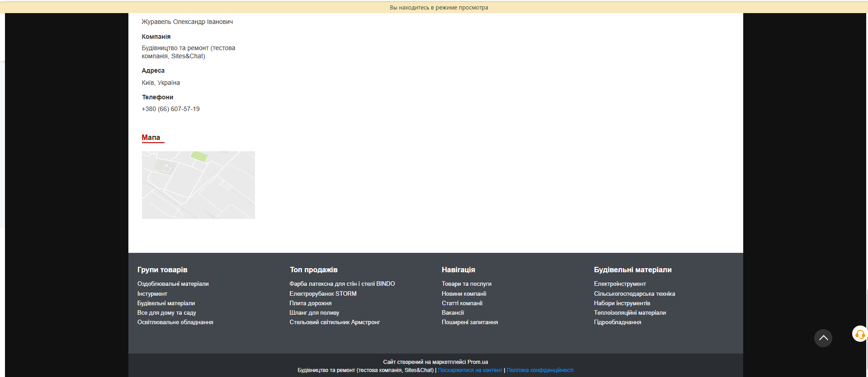Screen dimensions: 868x377
Task: Open the Інструмент group link
Action: pyautogui.click(x=152, y=294)
